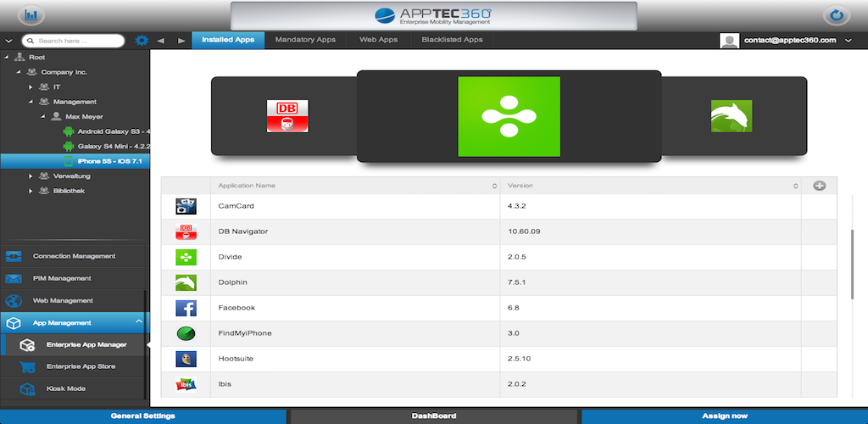Switch to Web Apps tab
Screen dimensions: 868x424
click(x=379, y=40)
